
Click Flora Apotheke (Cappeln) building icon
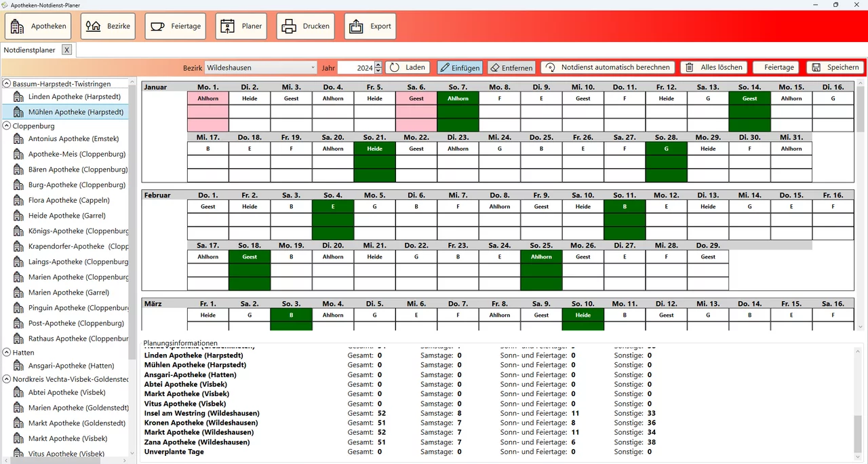(19, 200)
